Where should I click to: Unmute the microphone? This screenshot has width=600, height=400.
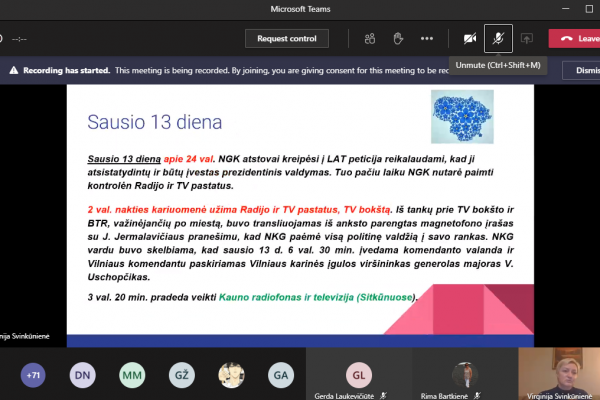click(498, 39)
